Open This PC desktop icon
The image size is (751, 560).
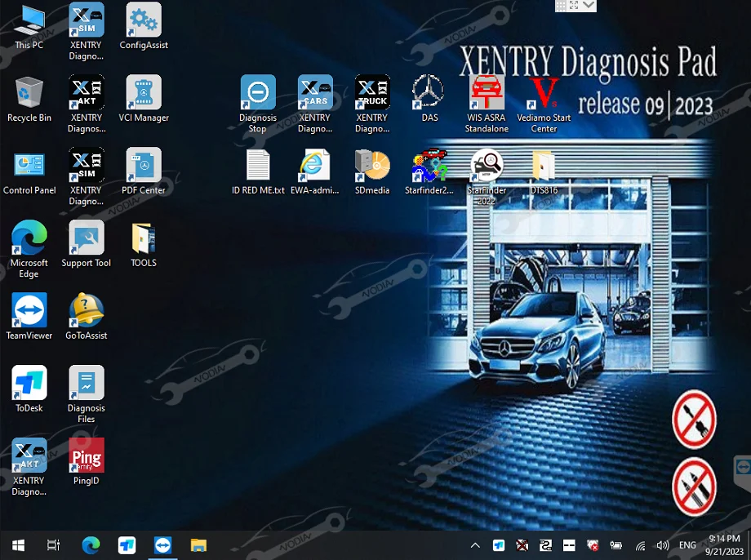click(29, 26)
